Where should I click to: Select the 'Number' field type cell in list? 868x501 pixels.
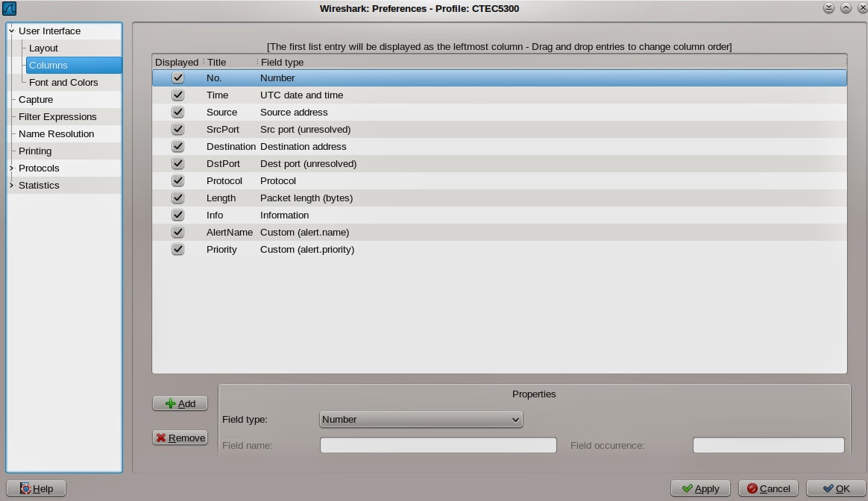pos(277,78)
